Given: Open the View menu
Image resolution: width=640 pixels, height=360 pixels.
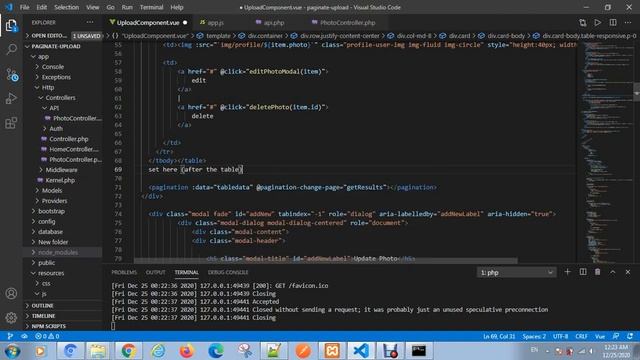Looking at the screenshot, I should click(x=93, y=7).
